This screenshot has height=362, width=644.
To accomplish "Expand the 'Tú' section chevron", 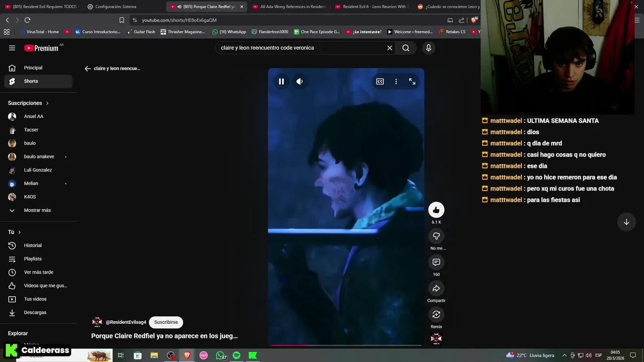I will [19, 232].
